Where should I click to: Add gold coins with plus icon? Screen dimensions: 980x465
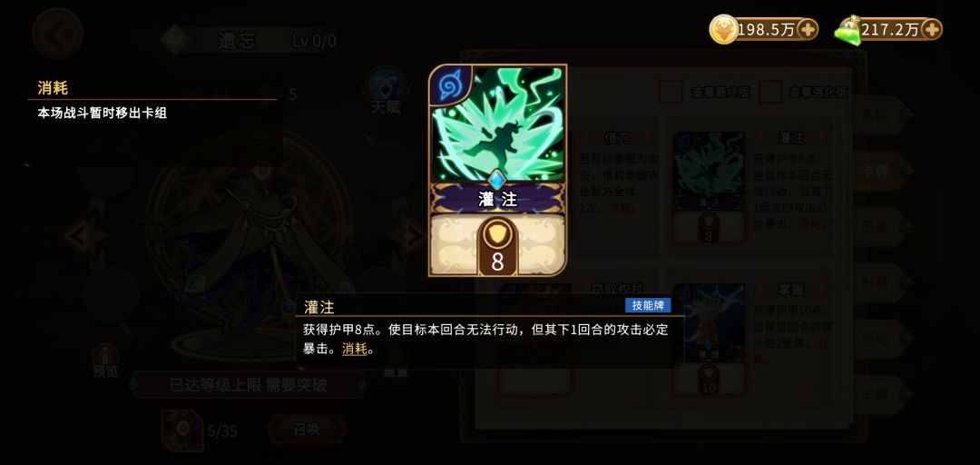pyautogui.click(x=807, y=29)
